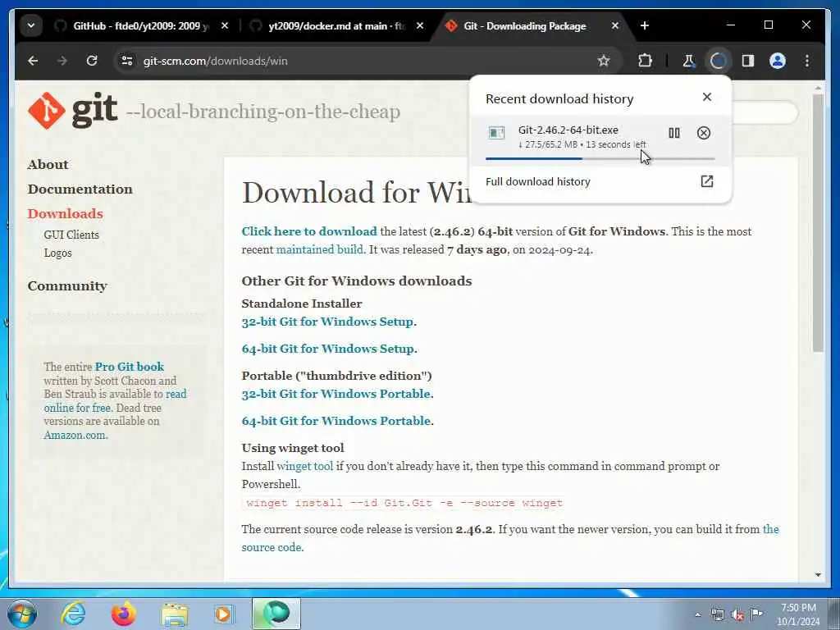Click 'Click here to download' link
Viewport: 840px width, 630px height.
[x=309, y=231]
